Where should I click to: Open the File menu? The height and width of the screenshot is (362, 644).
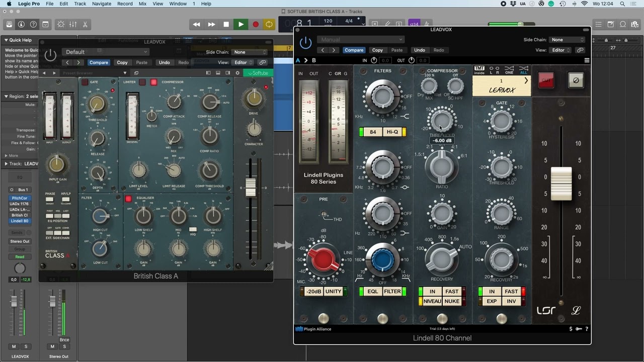point(50,4)
